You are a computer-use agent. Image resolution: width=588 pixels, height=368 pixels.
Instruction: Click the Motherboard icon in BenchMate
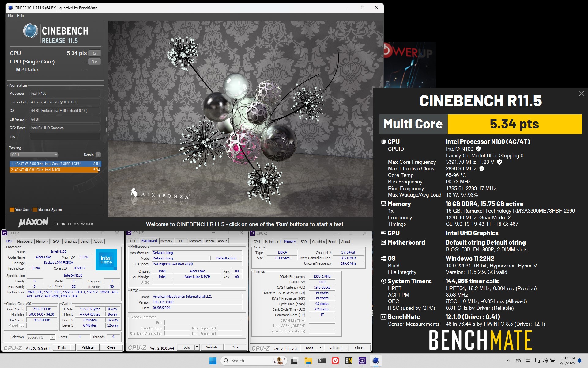[x=383, y=242]
